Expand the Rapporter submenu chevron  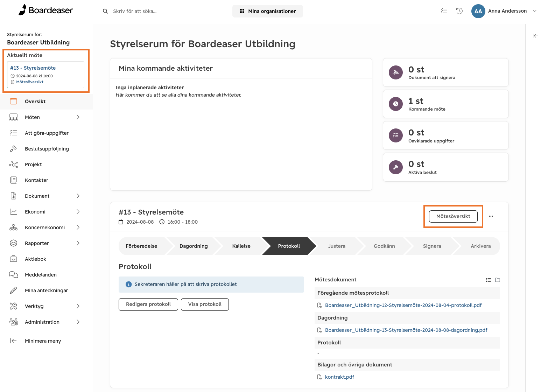[x=78, y=243]
